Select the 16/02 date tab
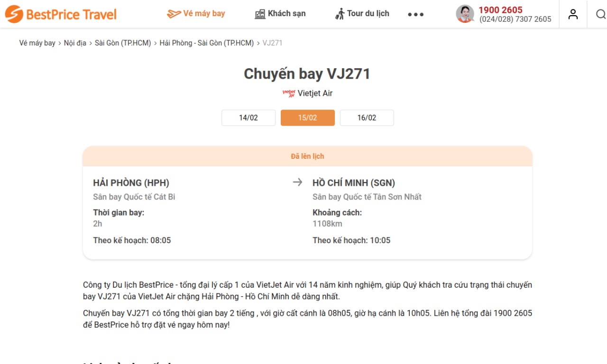The width and height of the screenshot is (607, 364). coord(367,118)
